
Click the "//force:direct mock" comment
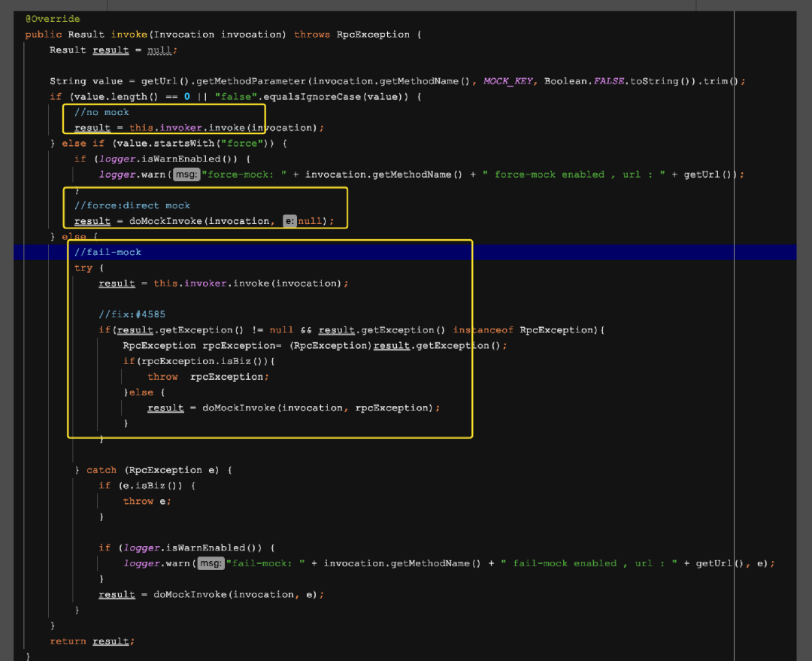(x=132, y=205)
